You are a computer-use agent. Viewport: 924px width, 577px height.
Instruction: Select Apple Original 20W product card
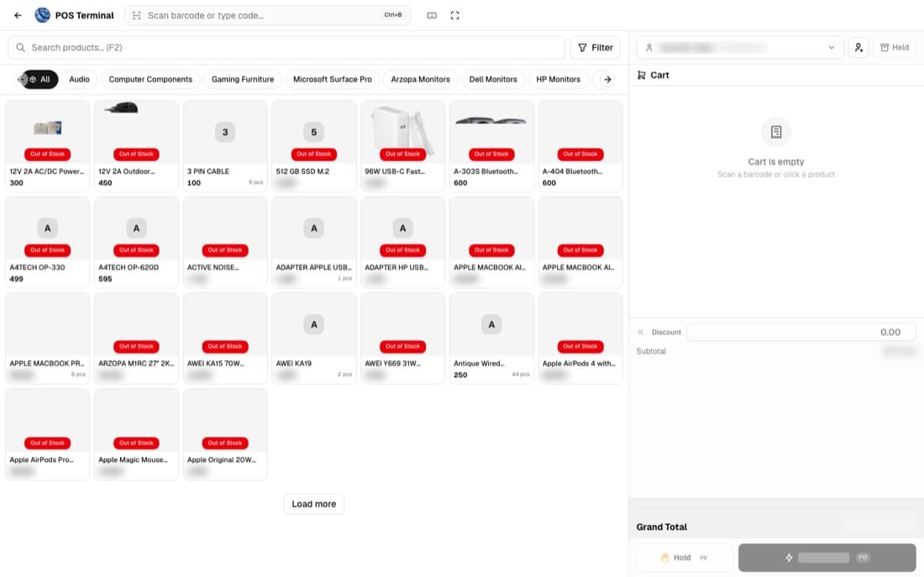[225, 434]
